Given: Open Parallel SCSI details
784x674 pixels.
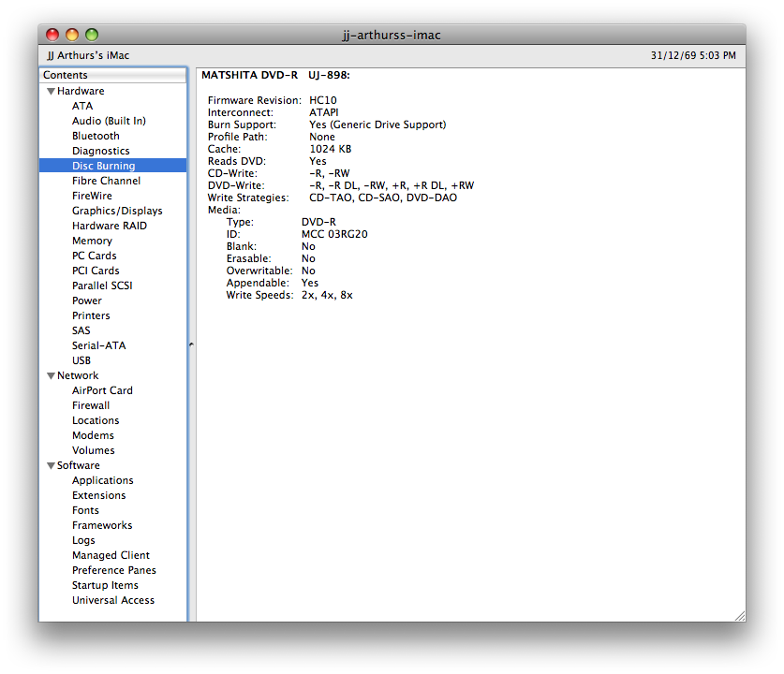Looking at the screenshot, I should (x=102, y=286).
